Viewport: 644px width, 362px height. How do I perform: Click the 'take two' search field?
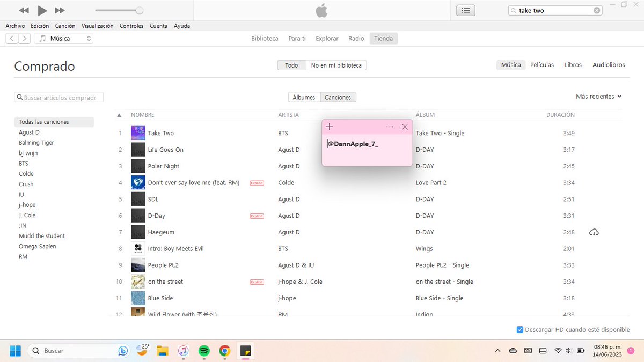(555, 10)
